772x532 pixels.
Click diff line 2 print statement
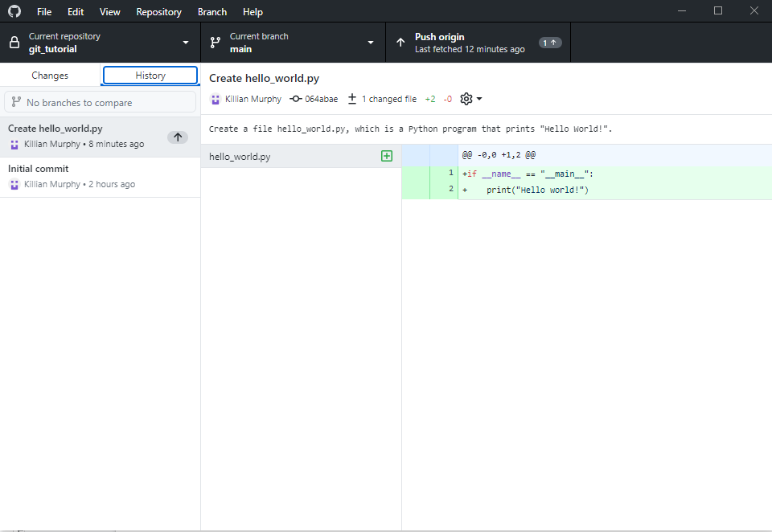pyautogui.click(x=587, y=190)
